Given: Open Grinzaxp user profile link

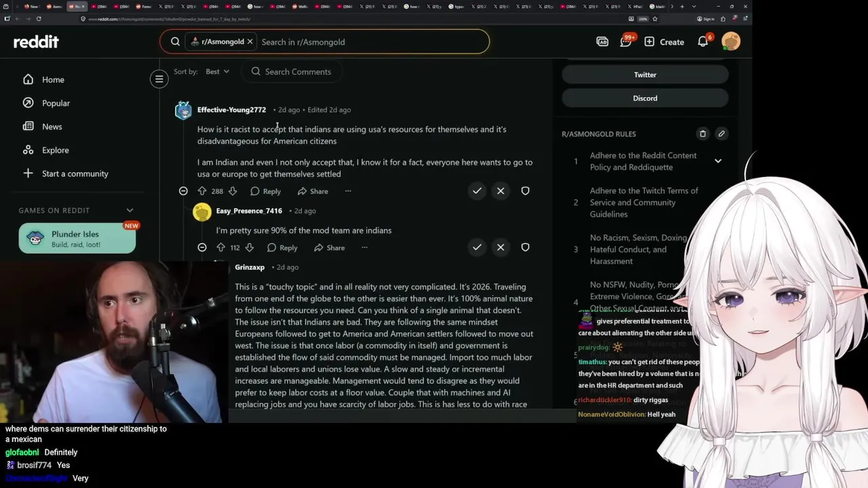Looking at the screenshot, I should coord(250,267).
